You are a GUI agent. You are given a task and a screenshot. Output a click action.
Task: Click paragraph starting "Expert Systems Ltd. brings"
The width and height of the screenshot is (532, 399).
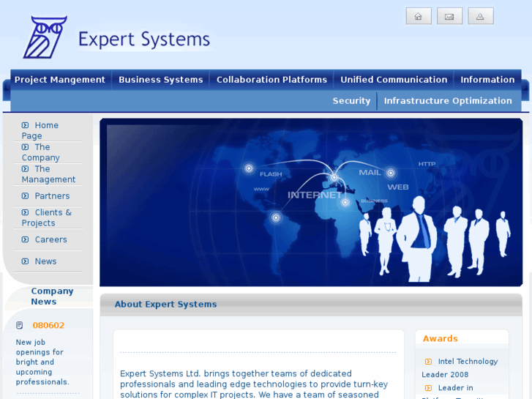[254, 384]
